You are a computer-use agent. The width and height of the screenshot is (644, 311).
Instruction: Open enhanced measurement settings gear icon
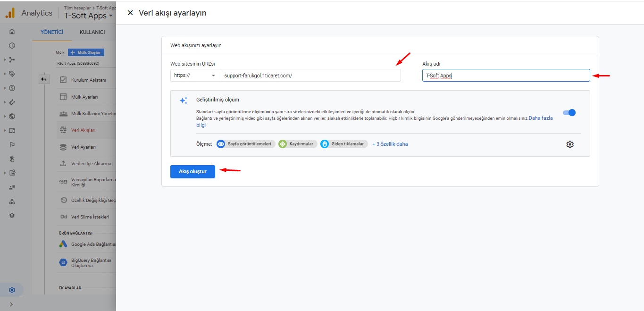570,144
